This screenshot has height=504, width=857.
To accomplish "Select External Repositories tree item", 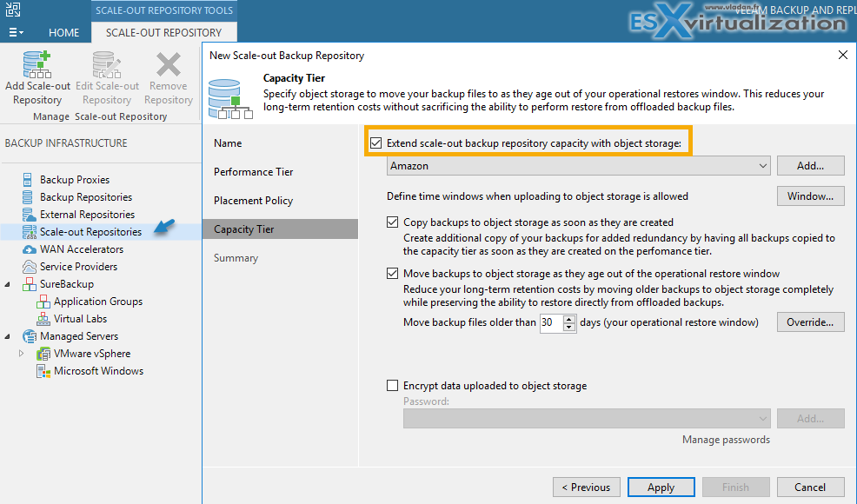I will tap(87, 215).
